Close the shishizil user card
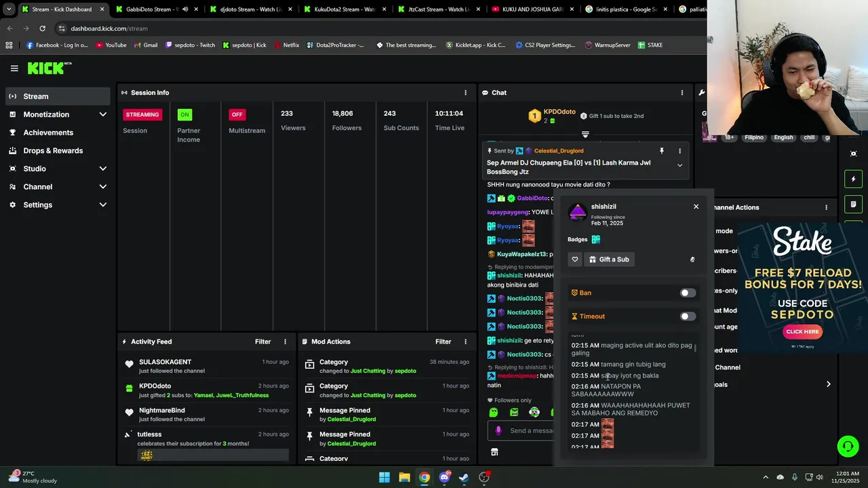The height and width of the screenshot is (488, 868). coord(696,207)
